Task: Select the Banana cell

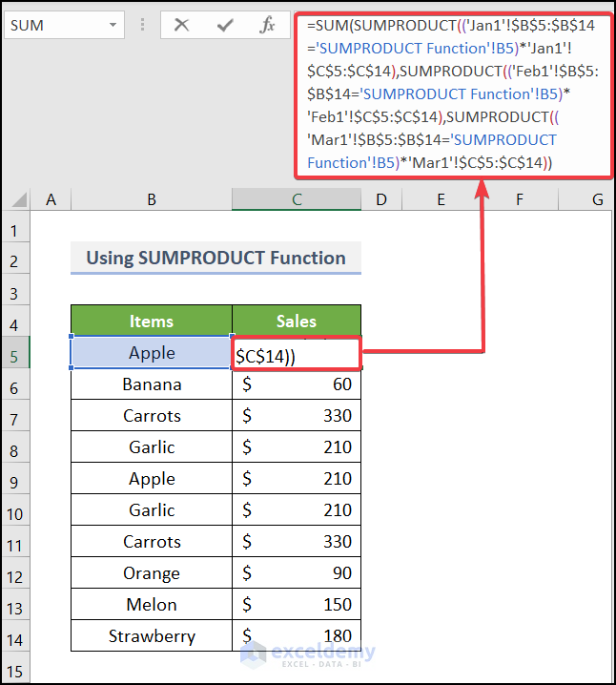Action: click(152, 384)
